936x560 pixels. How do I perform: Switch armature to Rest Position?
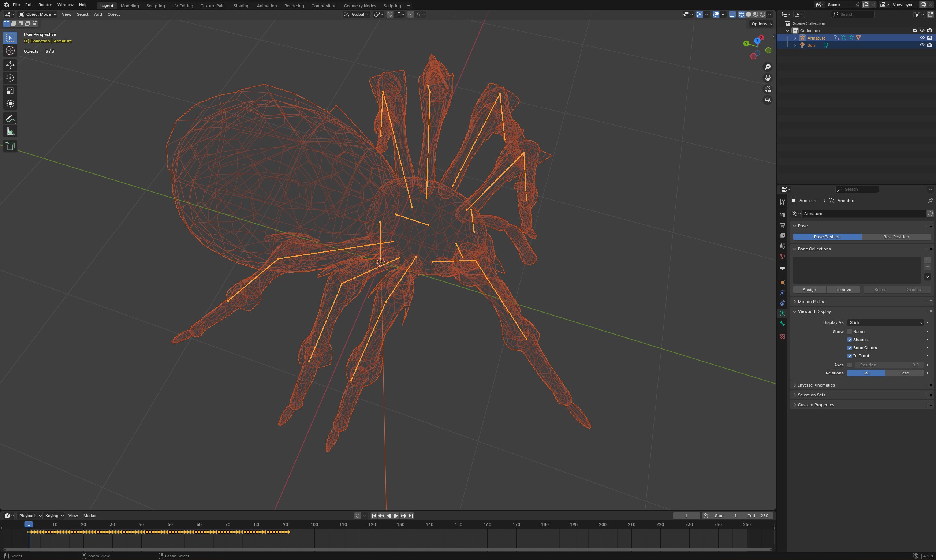pyautogui.click(x=896, y=237)
